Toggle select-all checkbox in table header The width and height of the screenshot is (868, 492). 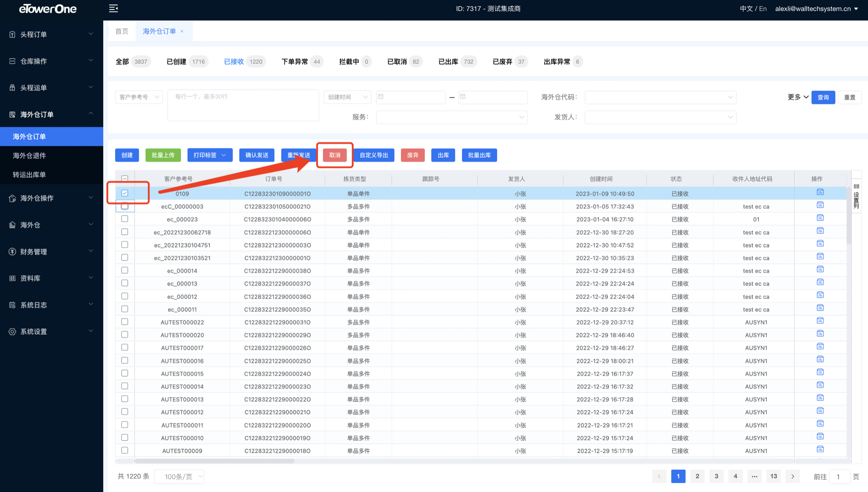point(125,179)
